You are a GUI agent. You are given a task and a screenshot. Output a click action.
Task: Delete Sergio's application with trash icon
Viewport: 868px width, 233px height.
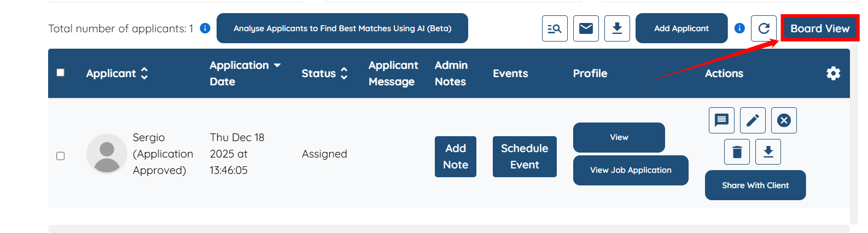click(737, 152)
